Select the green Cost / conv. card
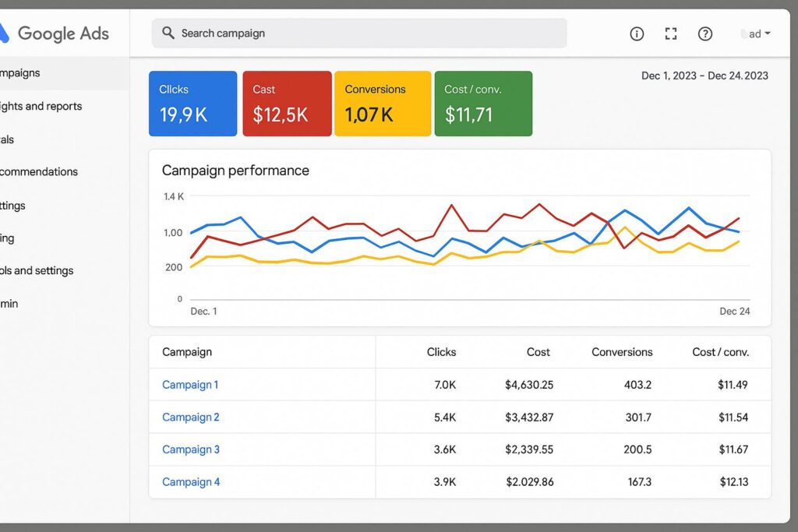 pos(483,104)
